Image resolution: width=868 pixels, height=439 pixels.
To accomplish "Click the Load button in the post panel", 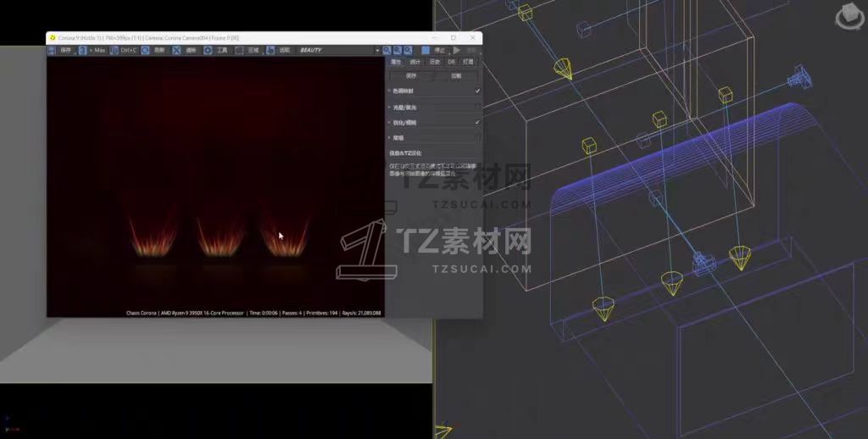I will click(455, 75).
